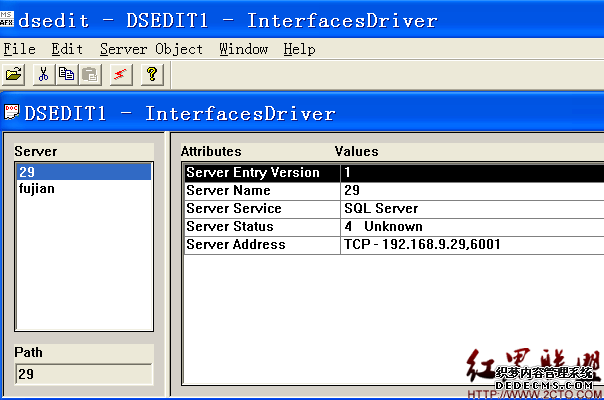Click the Server Address TCP value
This screenshot has width=604, height=400.
coord(421,244)
